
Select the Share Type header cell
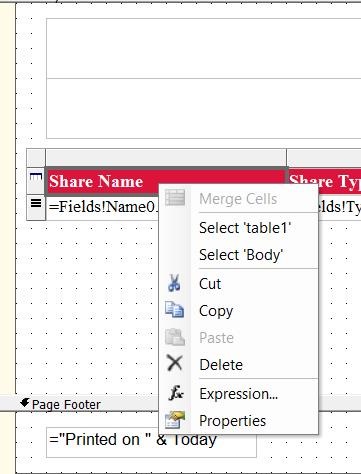(324, 181)
